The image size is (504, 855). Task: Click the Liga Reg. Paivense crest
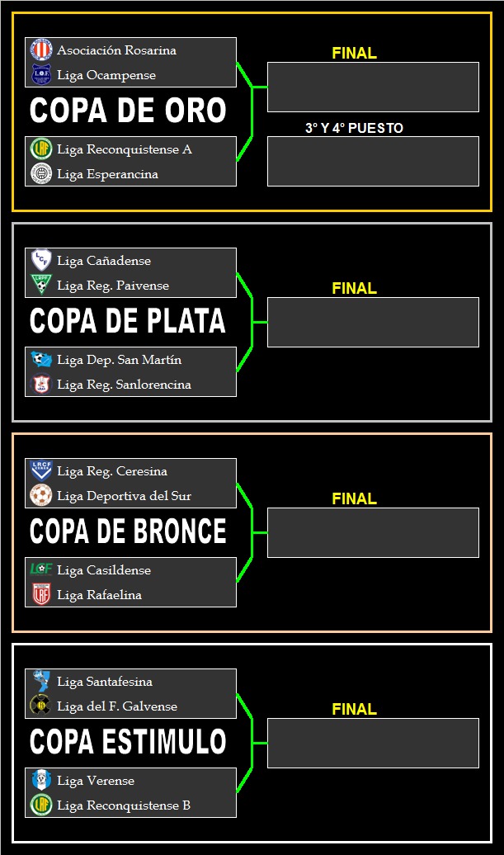click(x=41, y=286)
